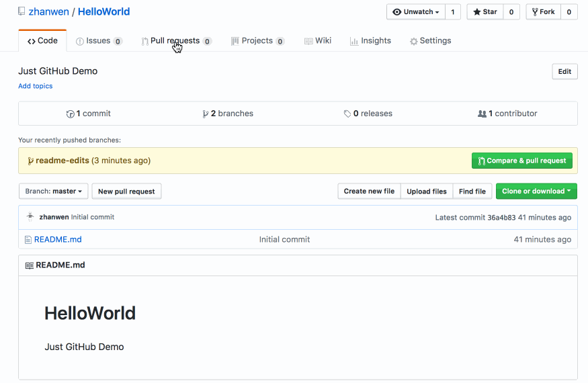Screen dimensions: 588x383
Task: Click Compare & pull request button
Action: tap(522, 161)
